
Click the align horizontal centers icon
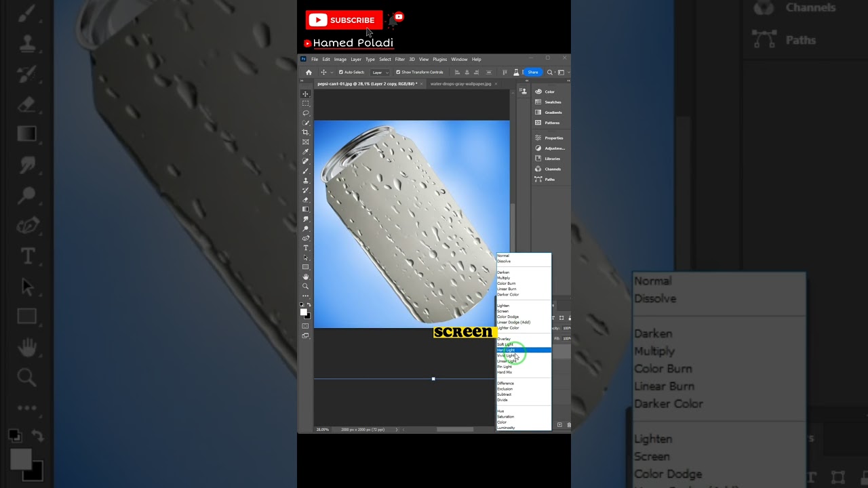(467, 72)
